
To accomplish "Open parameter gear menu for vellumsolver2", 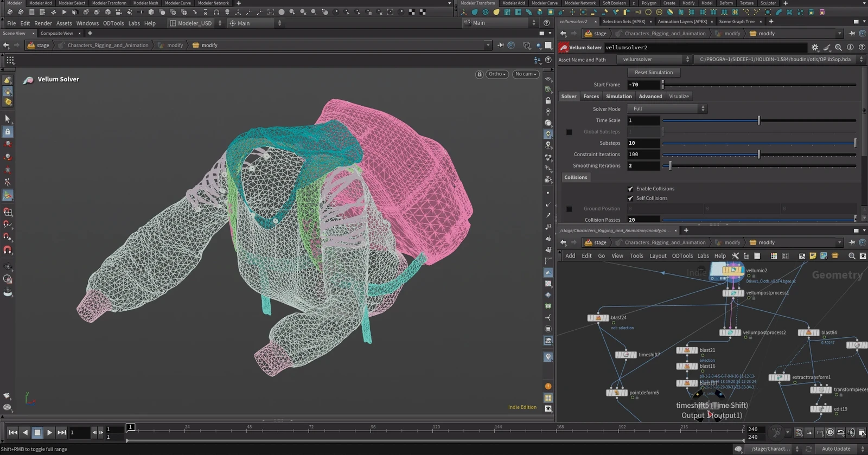I will [x=815, y=48].
